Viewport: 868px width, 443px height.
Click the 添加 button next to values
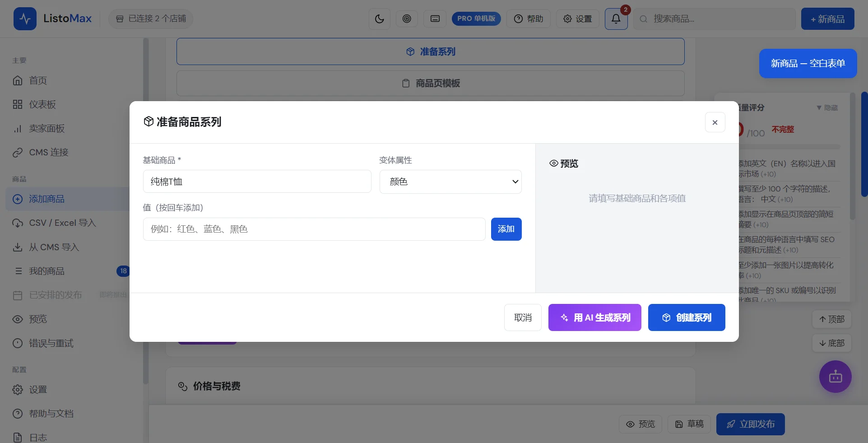point(506,229)
